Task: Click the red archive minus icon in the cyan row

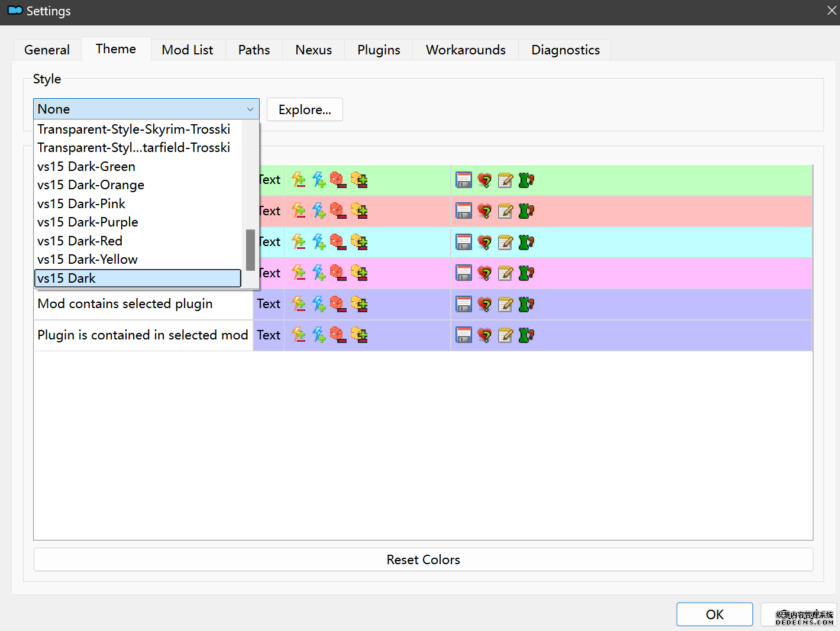Action: [338, 242]
